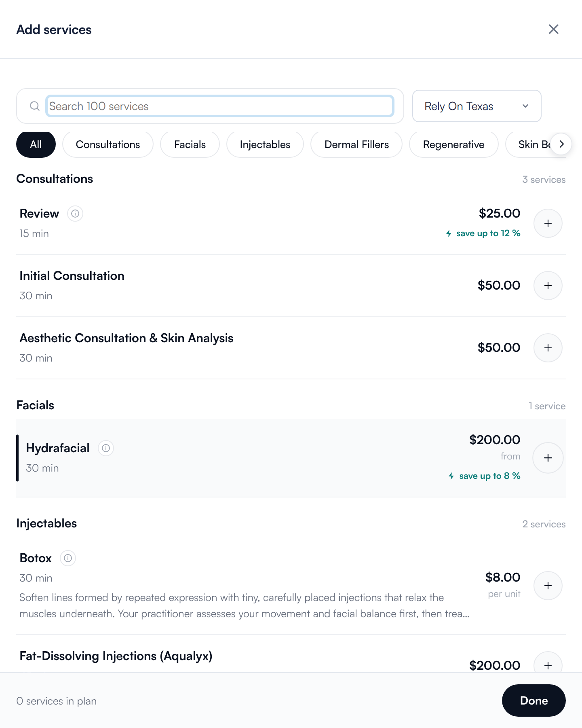Close the Add services dialog
This screenshot has width=582, height=728.
[554, 29]
